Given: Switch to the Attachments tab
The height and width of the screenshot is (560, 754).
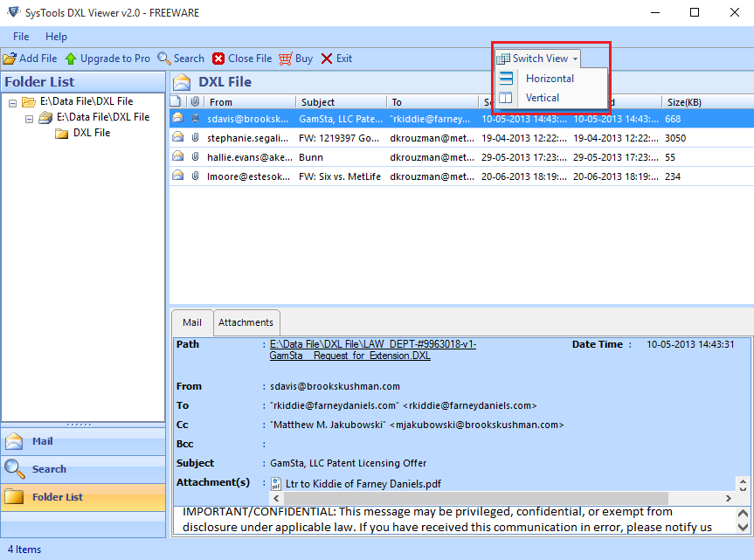Looking at the screenshot, I should 246,322.
